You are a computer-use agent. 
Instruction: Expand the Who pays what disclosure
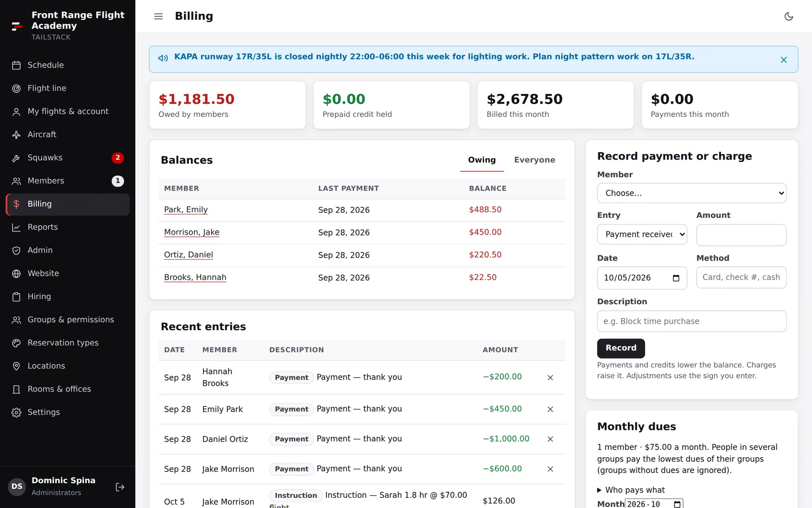(x=631, y=490)
